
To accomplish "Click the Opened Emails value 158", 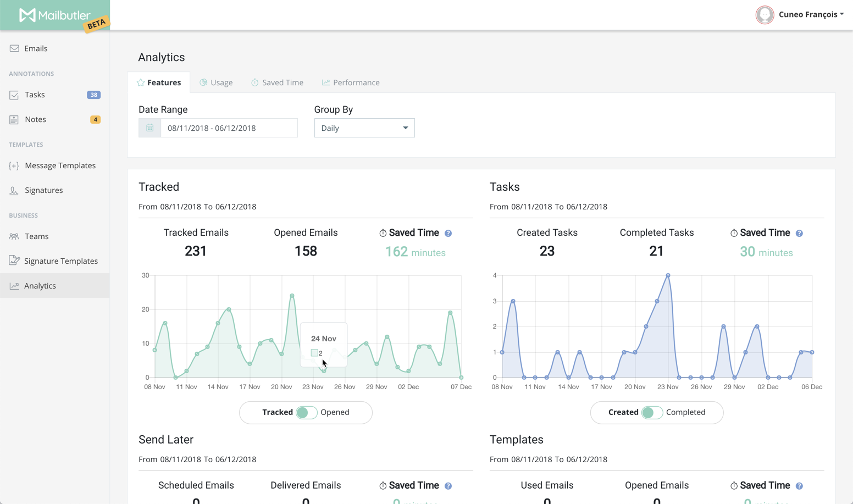I will 306,251.
